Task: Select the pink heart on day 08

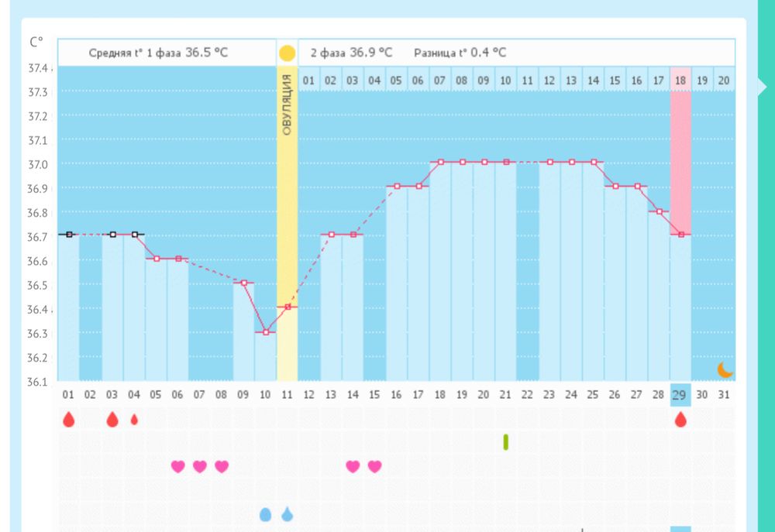Action: click(x=222, y=466)
